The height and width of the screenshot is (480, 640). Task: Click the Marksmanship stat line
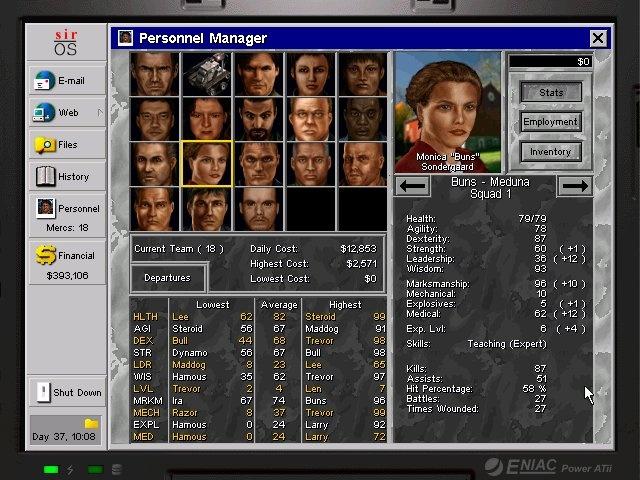coord(496,283)
